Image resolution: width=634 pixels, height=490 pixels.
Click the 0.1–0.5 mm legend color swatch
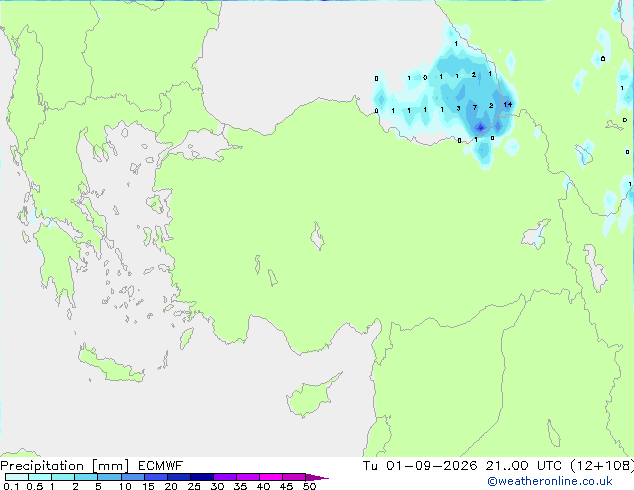pyautogui.click(x=17, y=477)
